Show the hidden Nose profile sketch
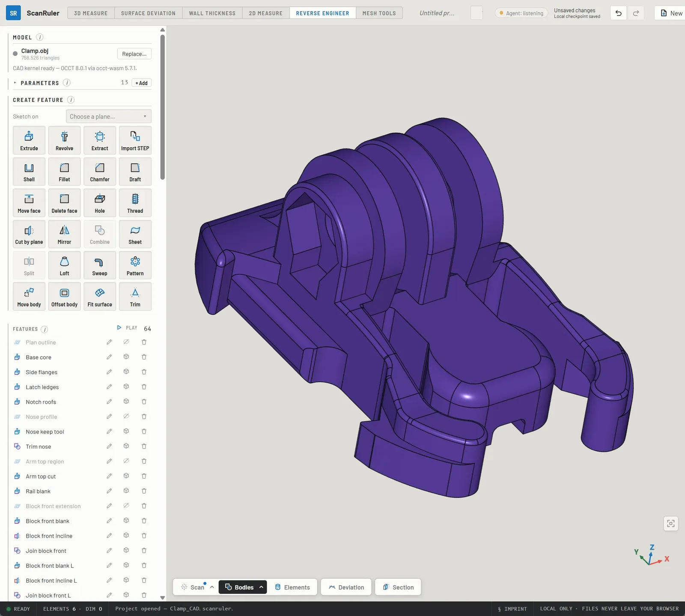Viewport: 685px width, 616px height. pos(126,417)
